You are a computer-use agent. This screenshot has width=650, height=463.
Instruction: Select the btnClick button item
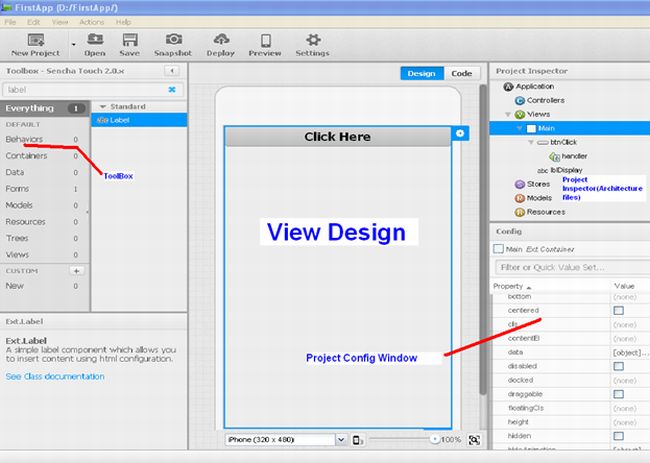click(x=558, y=142)
